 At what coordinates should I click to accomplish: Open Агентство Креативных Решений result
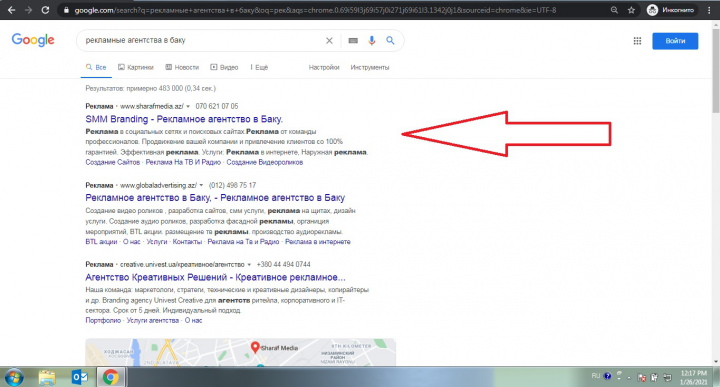click(x=215, y=277)
